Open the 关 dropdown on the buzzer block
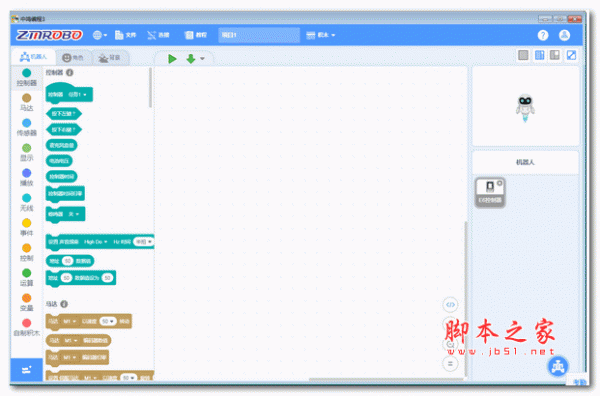Screen dimensions: 600x396 tap(74, 214)
